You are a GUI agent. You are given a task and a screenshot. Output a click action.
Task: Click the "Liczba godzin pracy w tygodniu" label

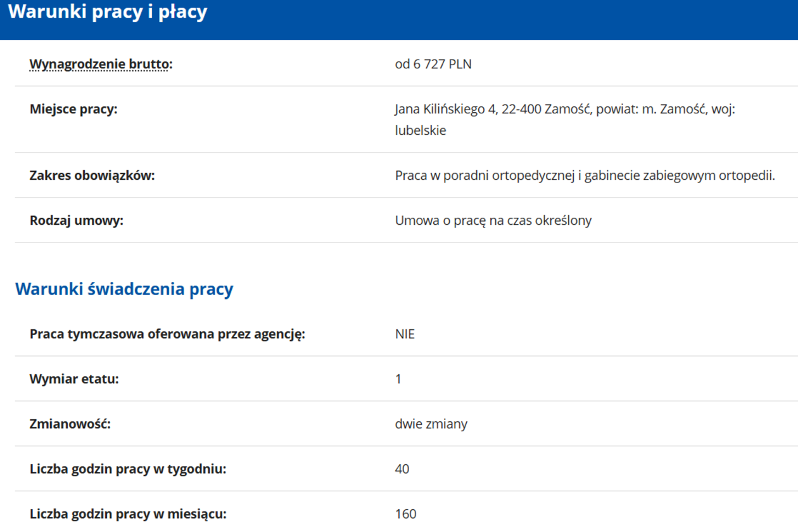click(128, 469)
